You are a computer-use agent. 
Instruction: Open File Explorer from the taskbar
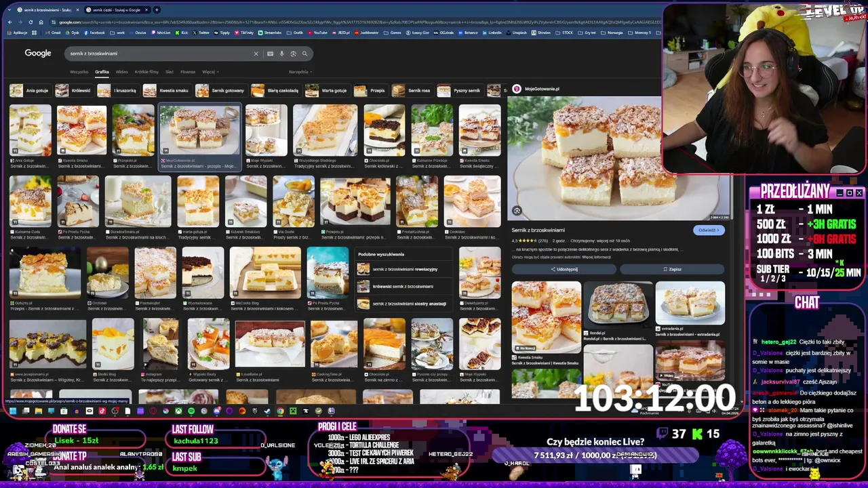[38, 411]
